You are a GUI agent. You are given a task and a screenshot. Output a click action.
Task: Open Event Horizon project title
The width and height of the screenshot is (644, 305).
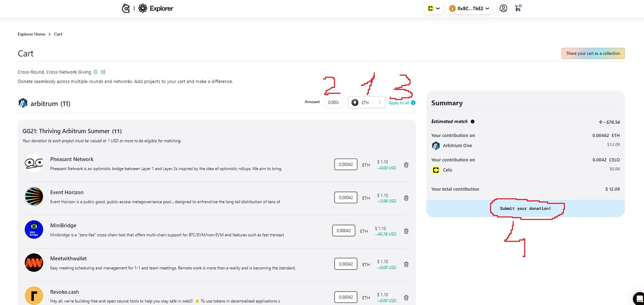point(67,192)
